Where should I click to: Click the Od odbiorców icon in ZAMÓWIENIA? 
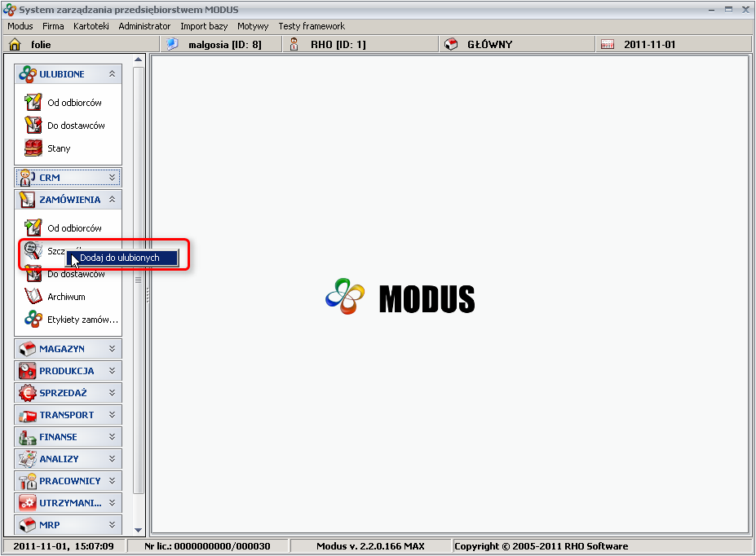point(33,228)
